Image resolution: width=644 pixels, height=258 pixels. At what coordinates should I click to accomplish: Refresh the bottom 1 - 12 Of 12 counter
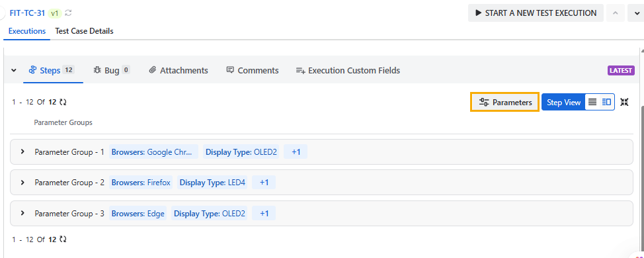click(x=63, y=239)
